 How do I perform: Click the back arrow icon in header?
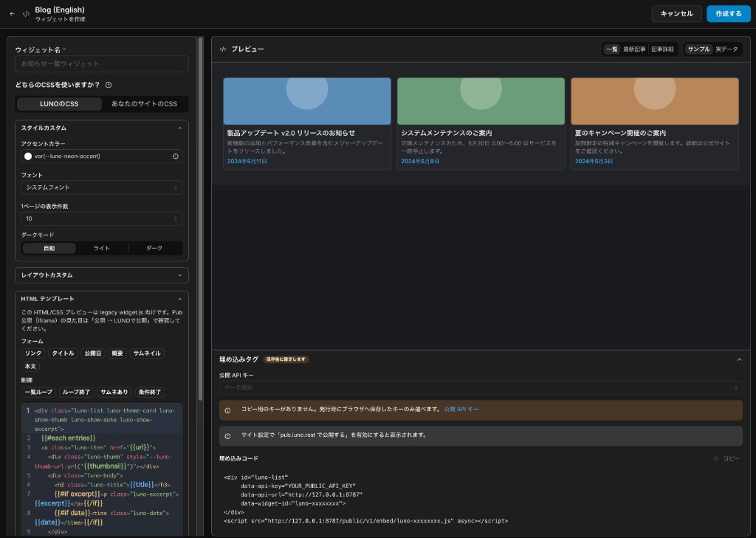click(x=12, y=14)
